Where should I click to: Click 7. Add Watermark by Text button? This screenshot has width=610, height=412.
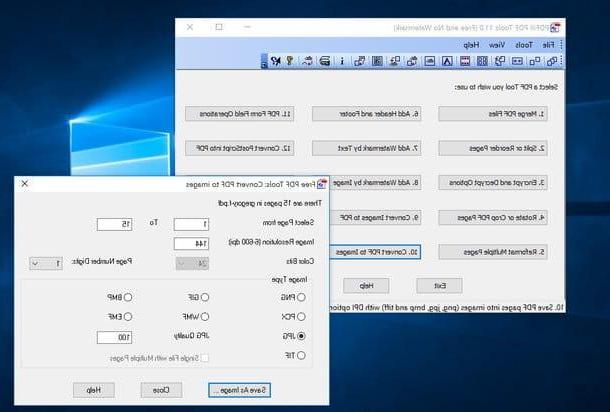click(366, 149)
